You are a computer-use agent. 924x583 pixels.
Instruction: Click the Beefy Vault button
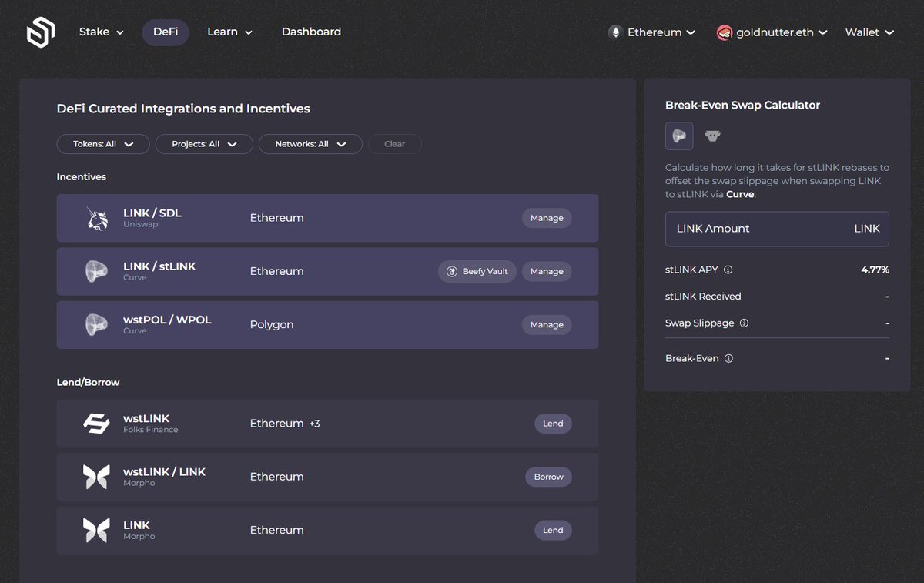pos(477,272)
